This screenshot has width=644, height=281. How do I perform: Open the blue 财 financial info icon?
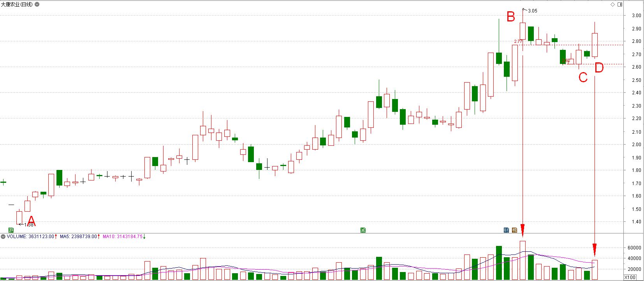(506, 230)
